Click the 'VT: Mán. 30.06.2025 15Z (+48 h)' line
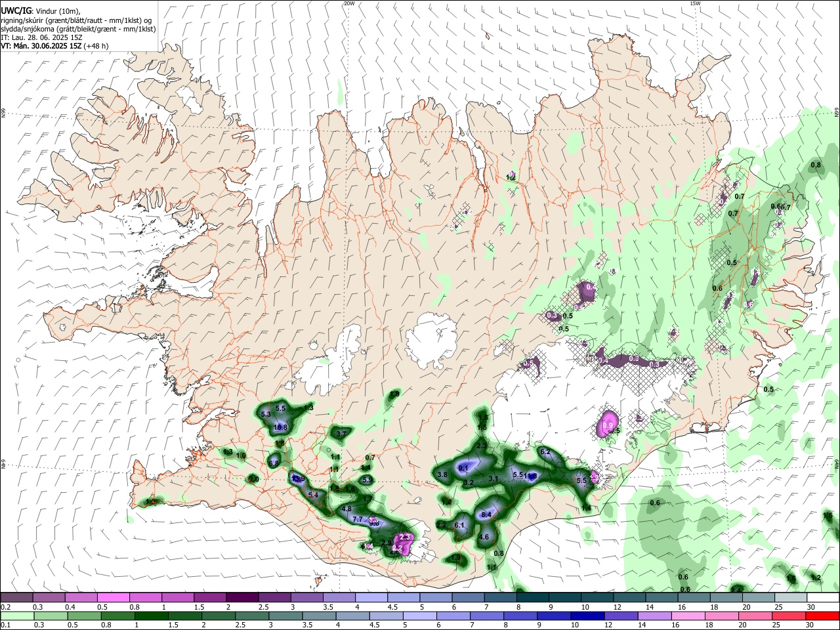Viewport: 840px width, 630px height. tap(54, 46)
